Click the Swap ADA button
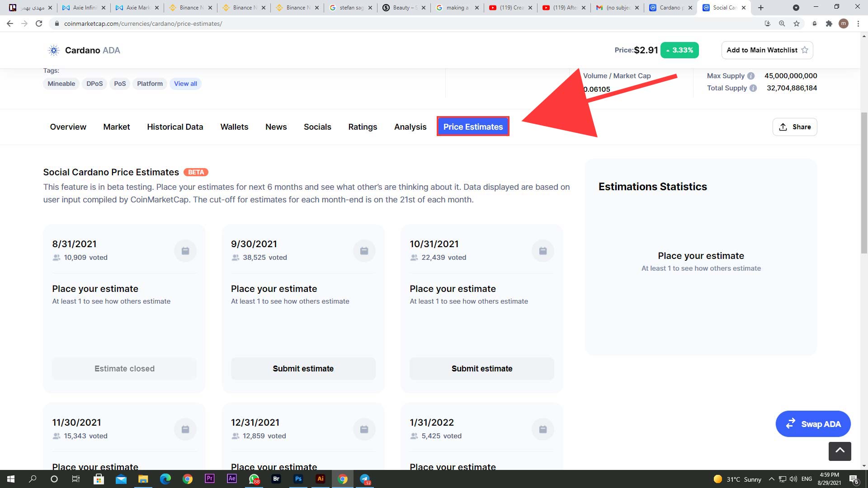 tap(813, 424)
